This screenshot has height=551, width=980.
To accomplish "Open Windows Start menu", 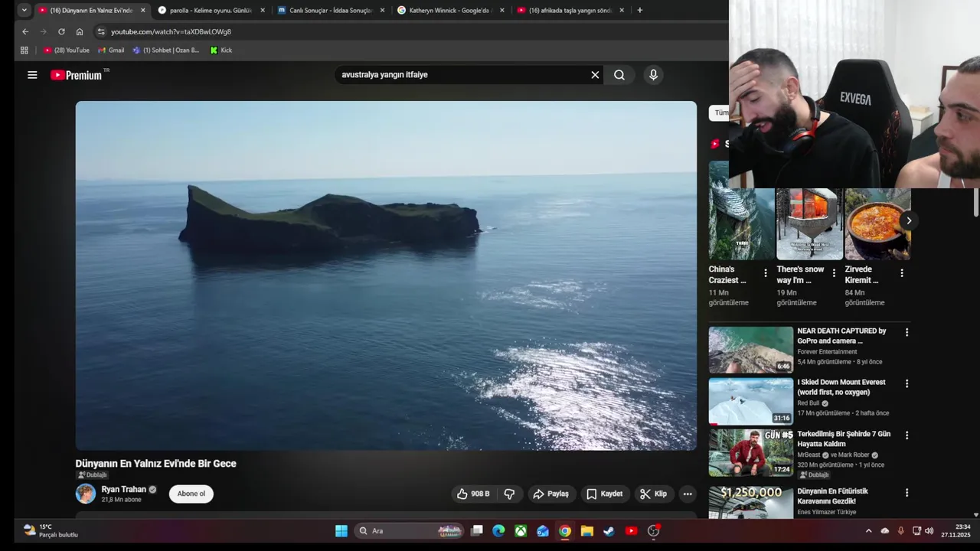I will click(341, 531).
